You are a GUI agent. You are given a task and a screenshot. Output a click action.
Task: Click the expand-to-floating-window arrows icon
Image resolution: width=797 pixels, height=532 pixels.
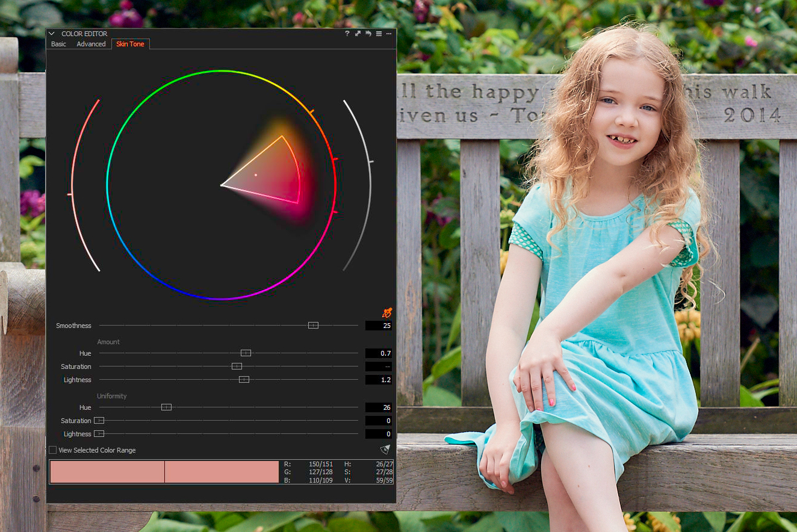(x=357, y=34)
